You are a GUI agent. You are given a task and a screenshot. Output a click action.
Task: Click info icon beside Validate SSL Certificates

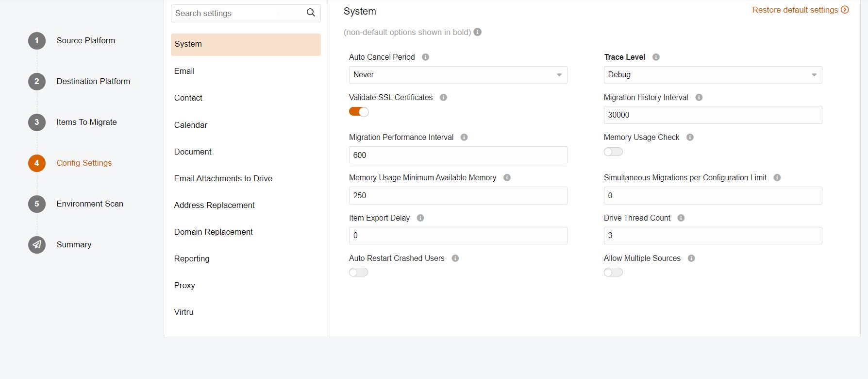pyautogui.click(x=443, y=98)
